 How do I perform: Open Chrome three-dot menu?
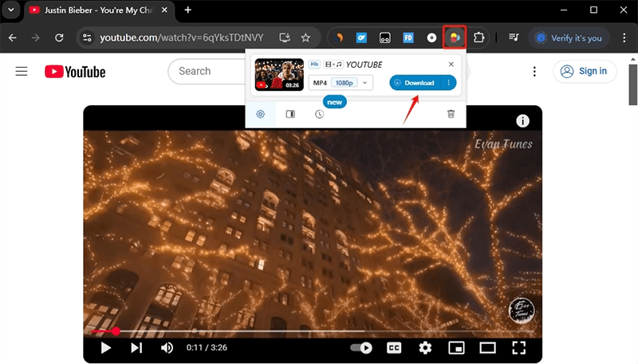click(x=624, y=37)
